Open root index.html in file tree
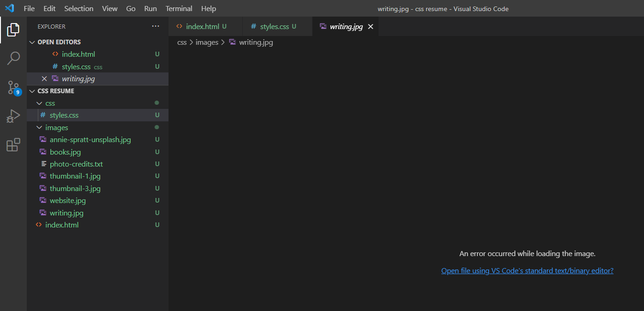Image resolution: width=644 pixels, height=311 pixels. [x=97, y=225]
